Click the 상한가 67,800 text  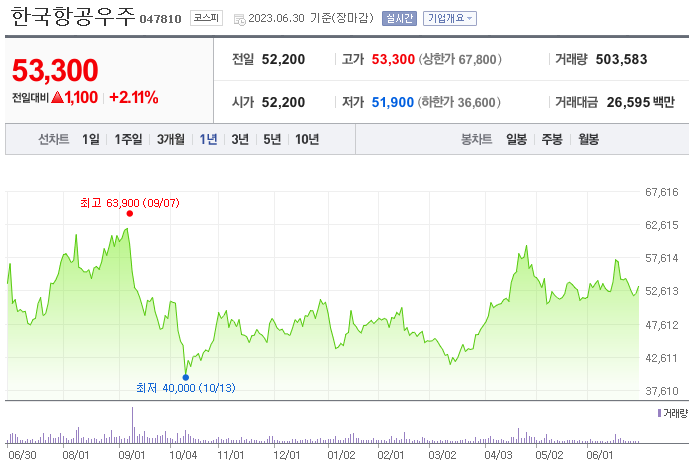point(460,59)
